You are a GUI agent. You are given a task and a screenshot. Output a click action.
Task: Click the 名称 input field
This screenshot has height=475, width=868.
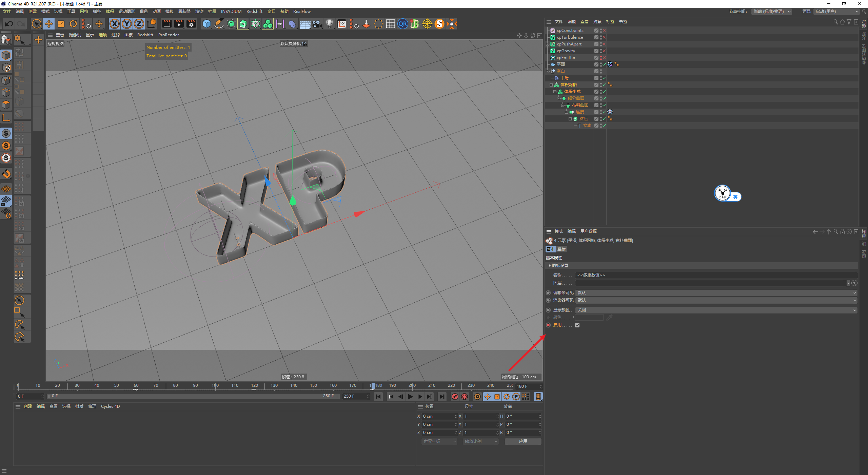pos(716,275)
